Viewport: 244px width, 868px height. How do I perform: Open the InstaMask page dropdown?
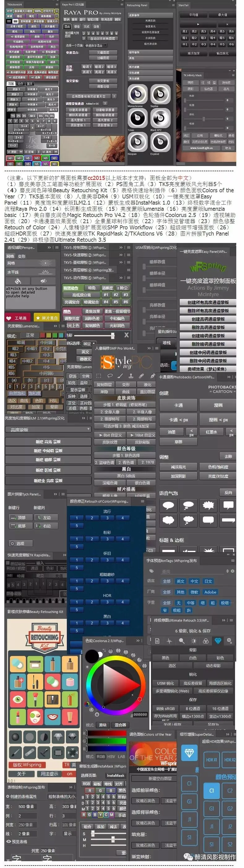tap(115, 775)
